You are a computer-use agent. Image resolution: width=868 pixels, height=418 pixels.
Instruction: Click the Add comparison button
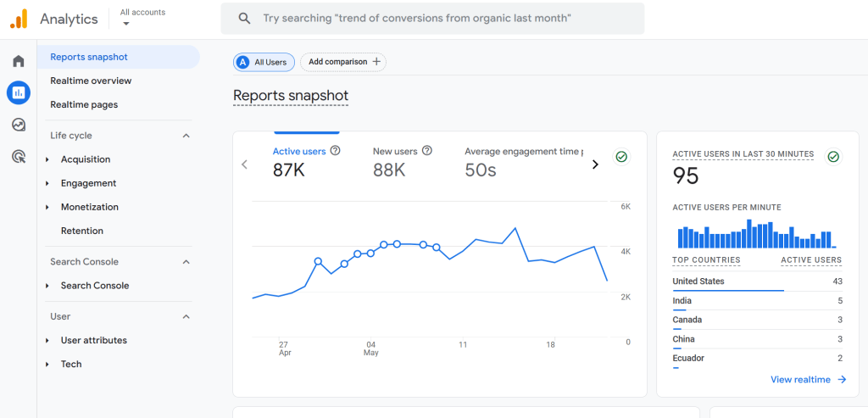click(343, 62)
